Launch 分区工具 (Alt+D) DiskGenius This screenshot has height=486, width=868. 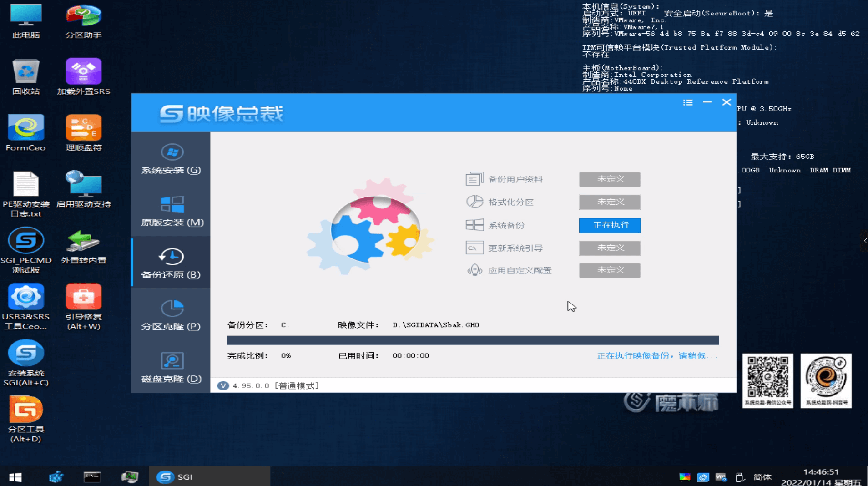pos(26,419)
